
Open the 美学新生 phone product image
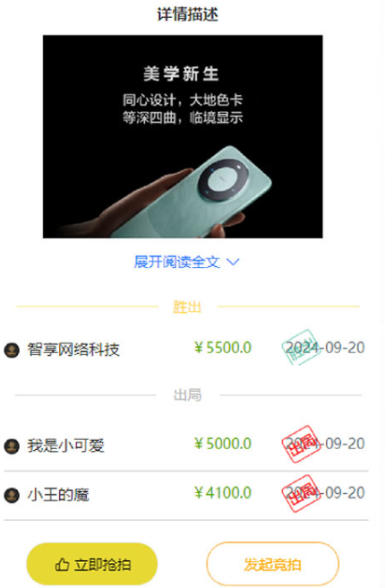point(183,136)
